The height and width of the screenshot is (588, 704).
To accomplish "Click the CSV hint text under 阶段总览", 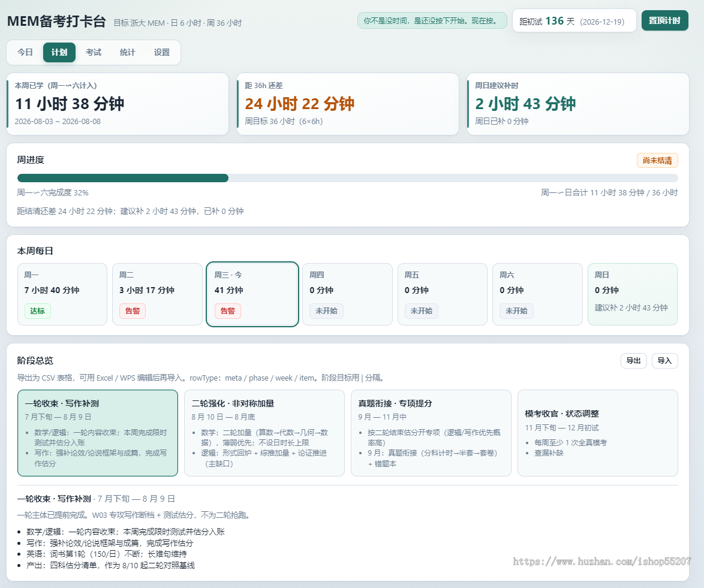I will point(201,378).
